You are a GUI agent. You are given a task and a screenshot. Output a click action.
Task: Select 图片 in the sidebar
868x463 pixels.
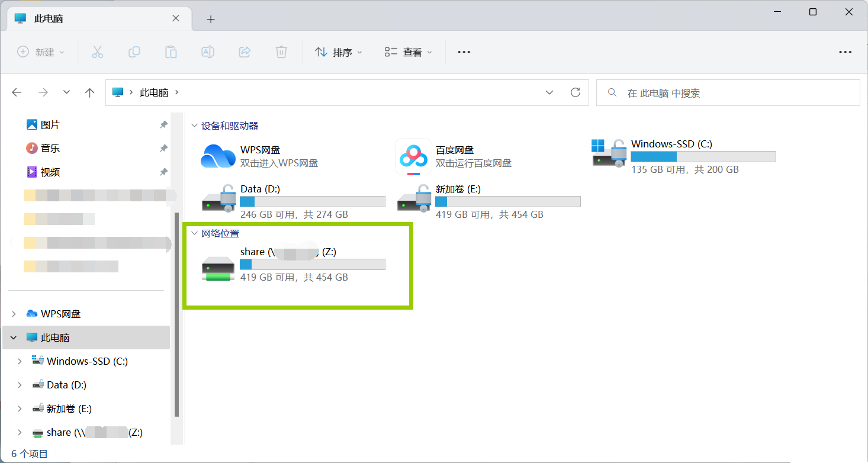(x=50, y=125)
